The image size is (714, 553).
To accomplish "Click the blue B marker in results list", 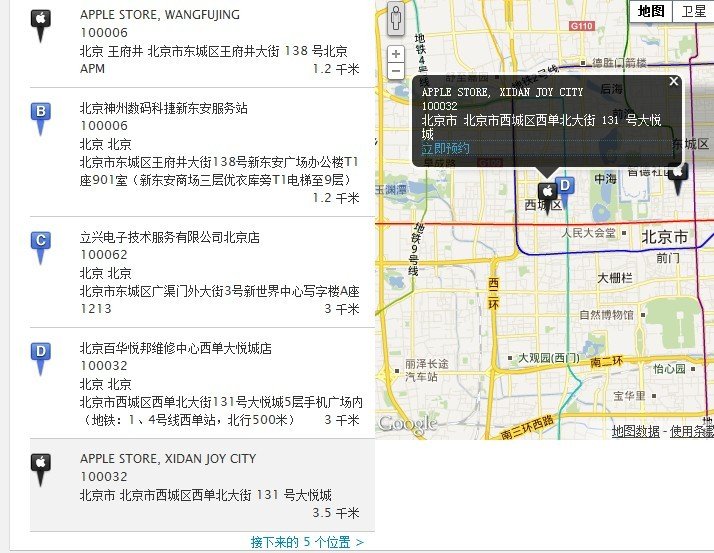I will [x=41, y=119].
